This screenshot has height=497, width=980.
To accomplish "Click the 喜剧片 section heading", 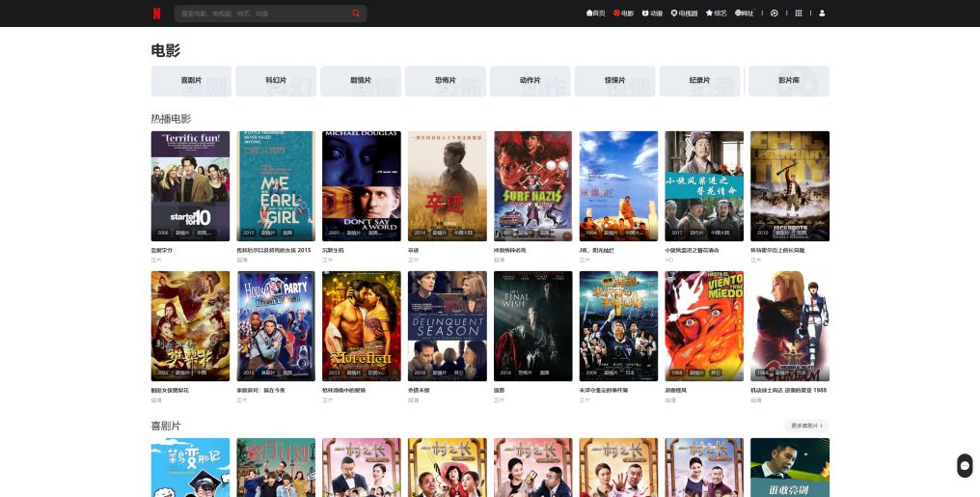I will (x=166, y=426).
